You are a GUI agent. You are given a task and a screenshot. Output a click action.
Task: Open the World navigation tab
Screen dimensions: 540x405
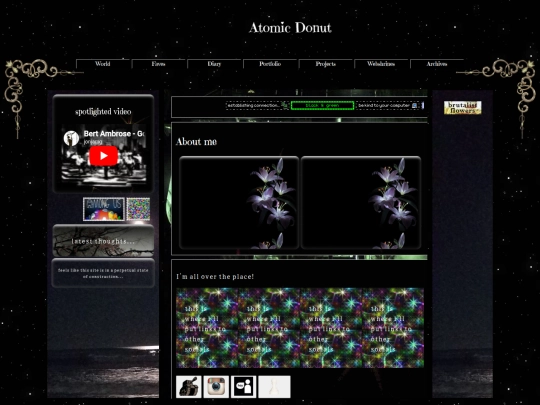point(103,64)
